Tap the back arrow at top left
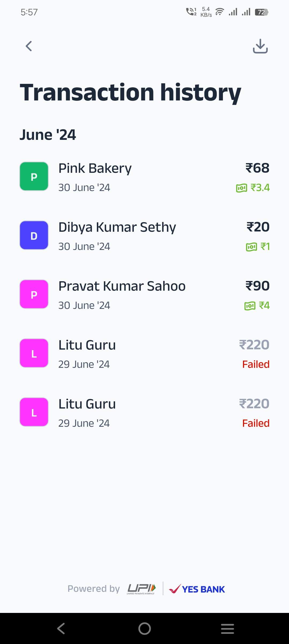 29,46
